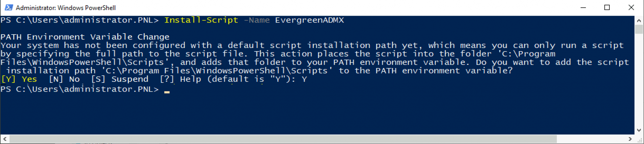This screenshot has height=144, width=644.
Task: Click the "[Y] Yes" option text
Action: coord(19,79)
